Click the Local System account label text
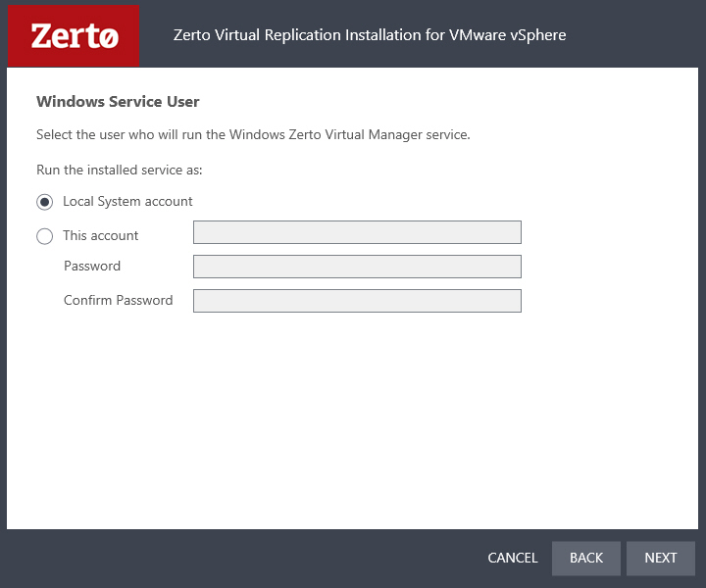The height and width of the screenshot is (588, 706). pos(127,201)
